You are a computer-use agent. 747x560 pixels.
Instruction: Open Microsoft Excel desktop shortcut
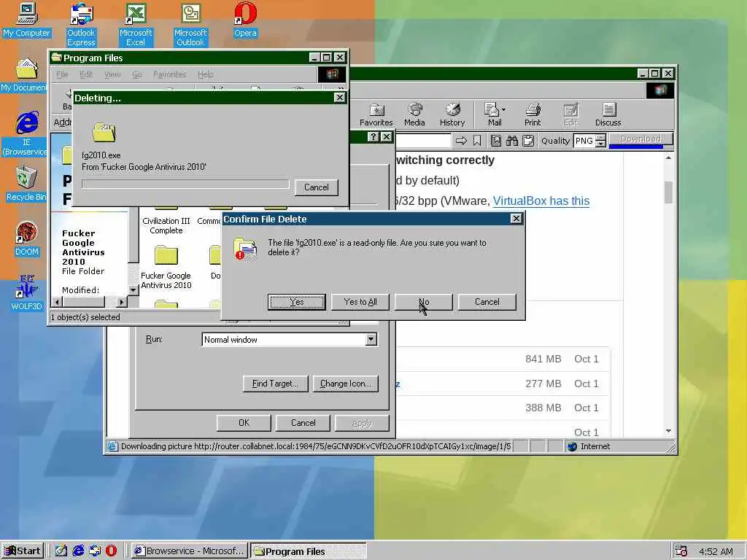coord(136,24)
